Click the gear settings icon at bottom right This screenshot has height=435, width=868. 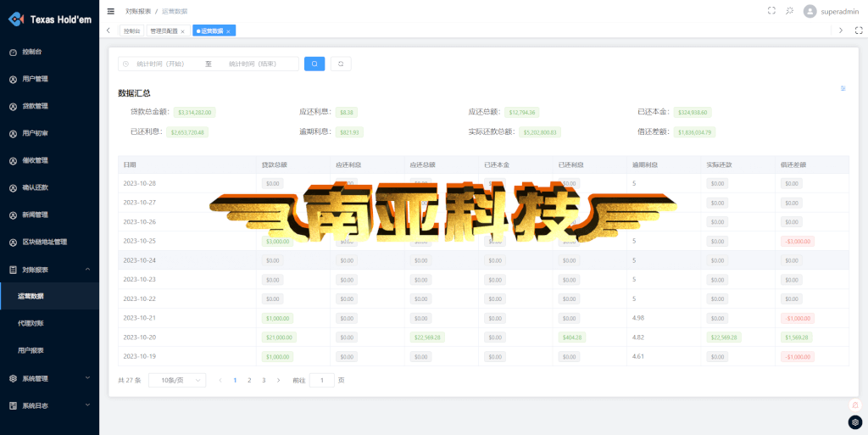click(x=855, y=422)
